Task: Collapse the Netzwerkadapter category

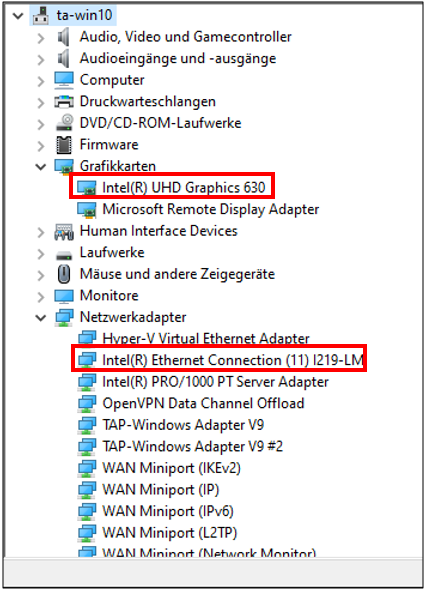Action: pyautogui.click(x=40, y=317)
